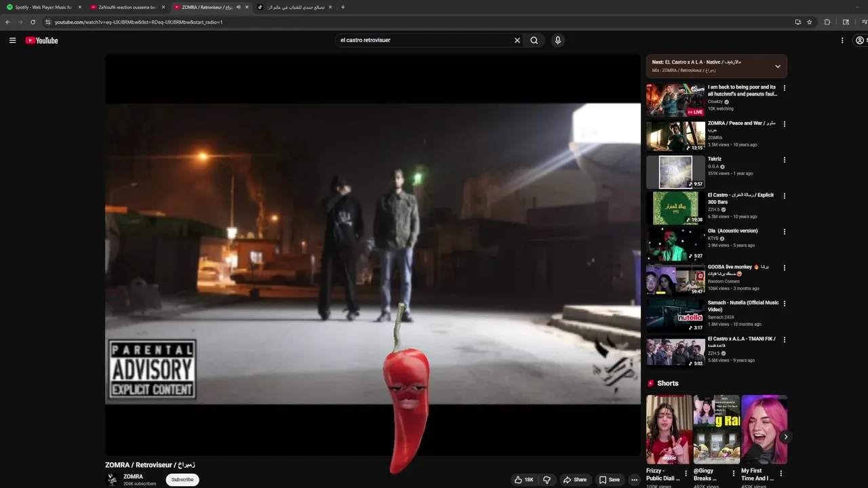Go back with browser back arrow
Screen dimensions: 868x488
point(7,22)
